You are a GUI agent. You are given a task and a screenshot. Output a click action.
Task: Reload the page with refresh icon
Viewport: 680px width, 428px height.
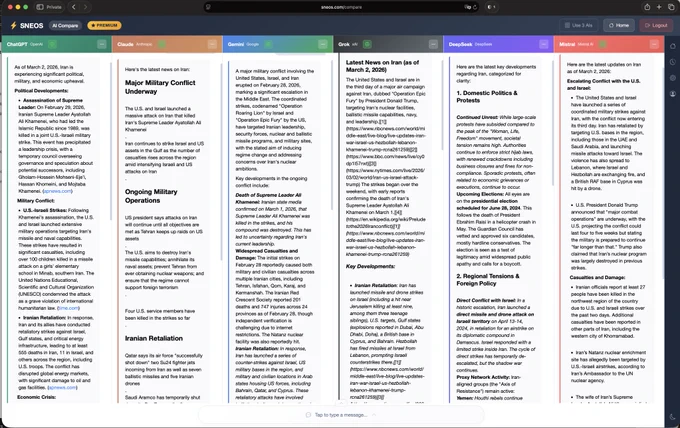click(475, 7)
